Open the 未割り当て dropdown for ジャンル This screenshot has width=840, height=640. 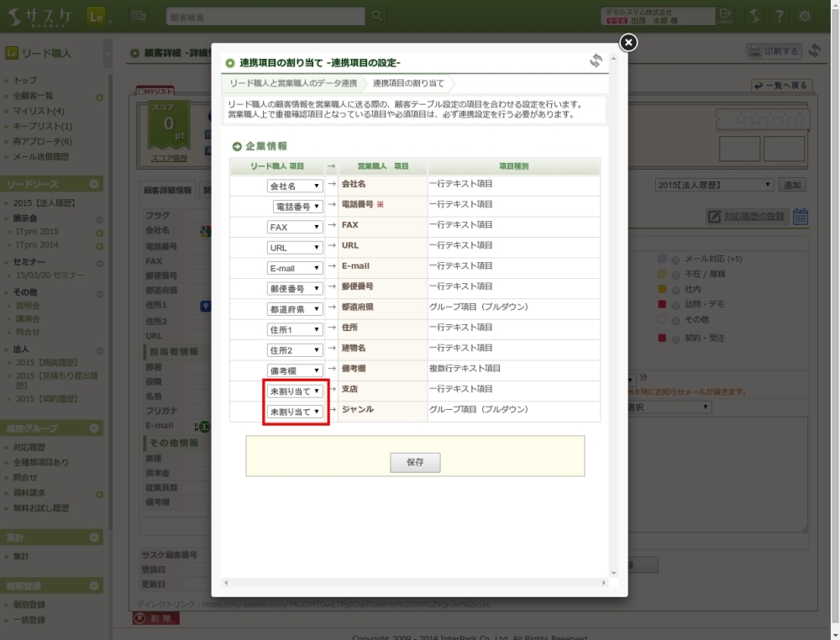point(295,412)
